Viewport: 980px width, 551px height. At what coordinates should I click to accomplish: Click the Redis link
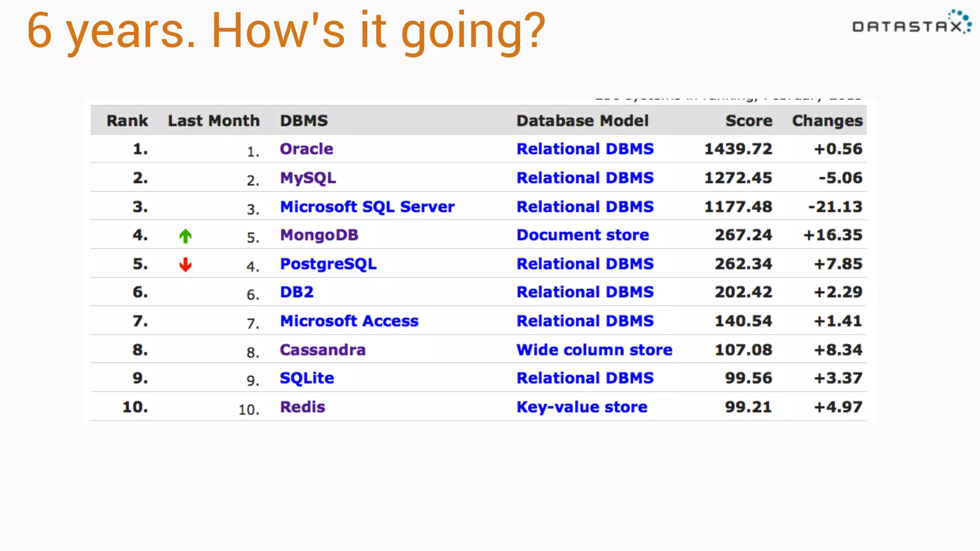[302, 407]
